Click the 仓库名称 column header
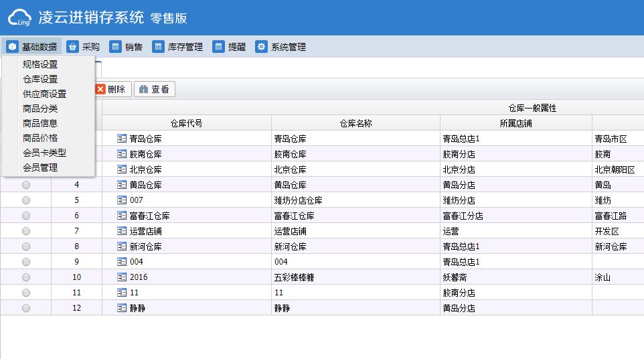 355,123
